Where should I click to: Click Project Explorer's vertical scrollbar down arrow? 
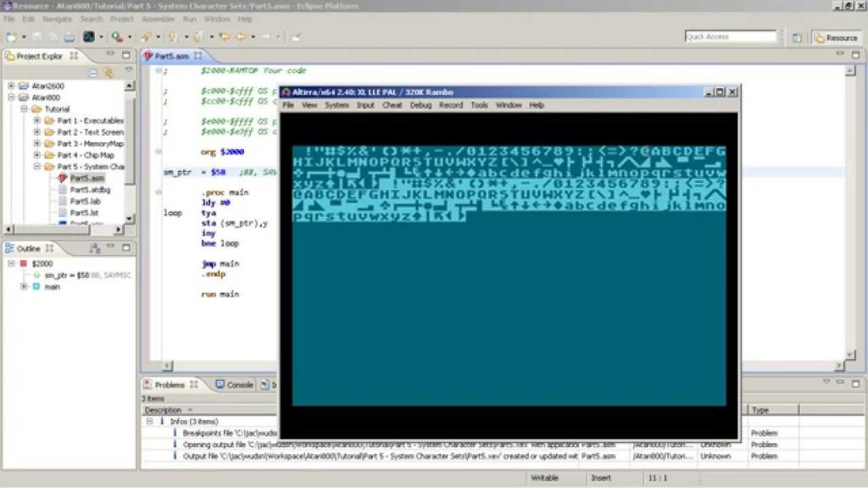[x=130, y=219]
